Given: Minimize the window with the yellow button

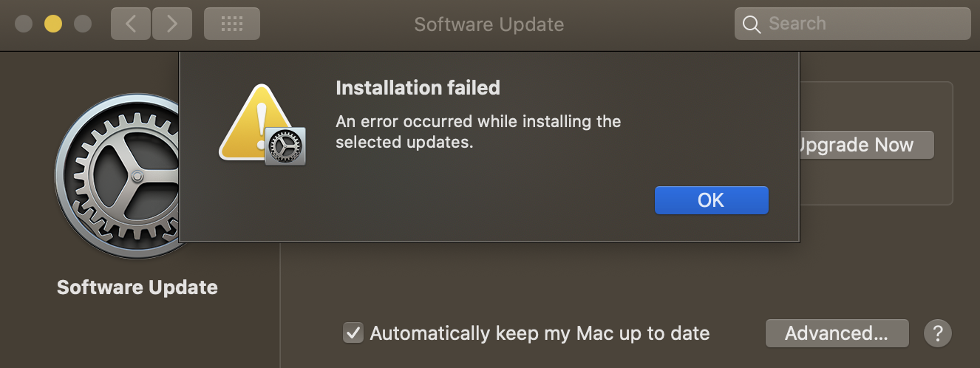Looking at the screenshot, I should 53,24.
